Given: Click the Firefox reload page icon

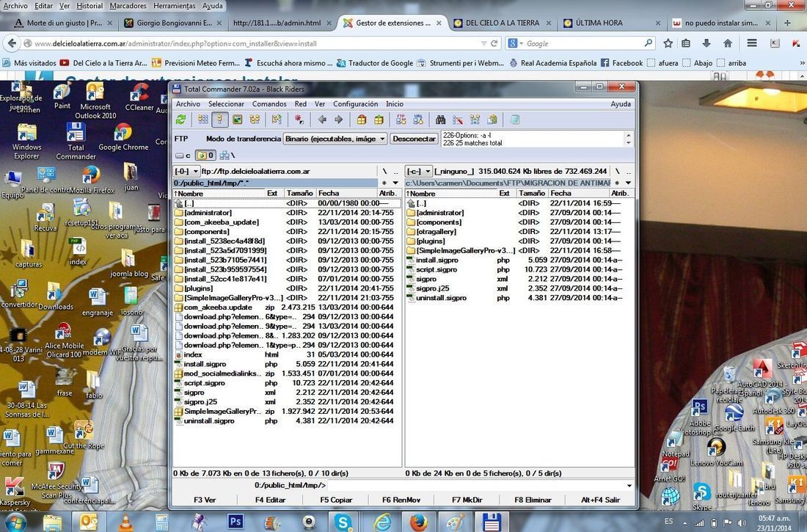Looking at the screenshot, I should point(494,44).
